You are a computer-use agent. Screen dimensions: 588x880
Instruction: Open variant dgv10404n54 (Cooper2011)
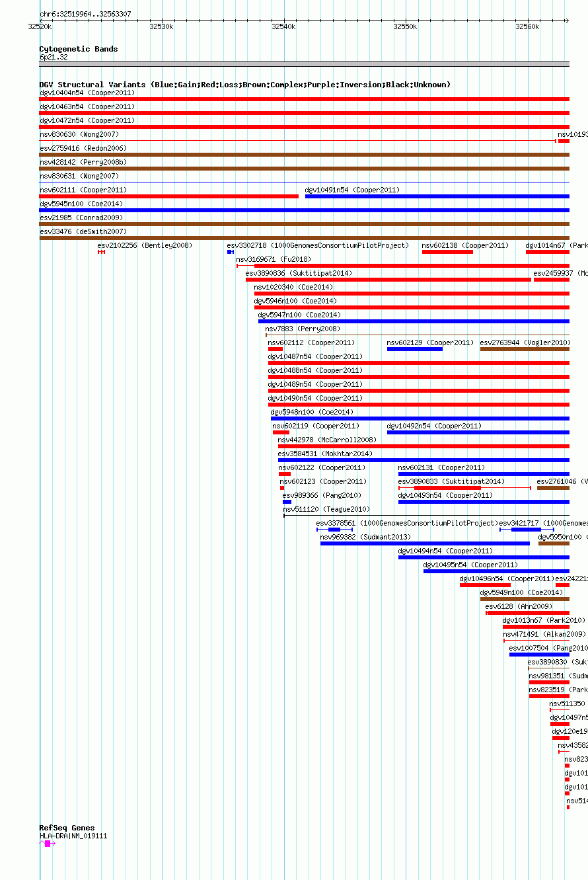pyautogui.click(x=305, y=99)
